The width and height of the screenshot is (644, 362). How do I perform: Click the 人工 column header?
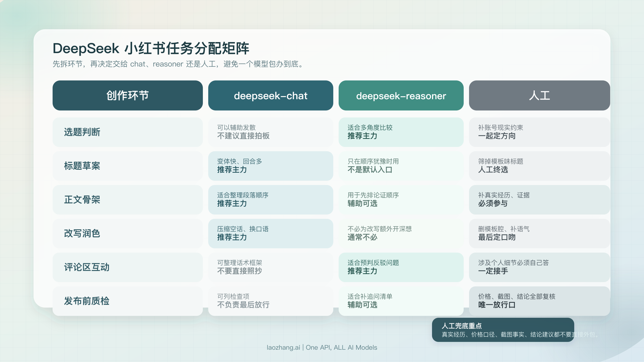tap(539, 96)
